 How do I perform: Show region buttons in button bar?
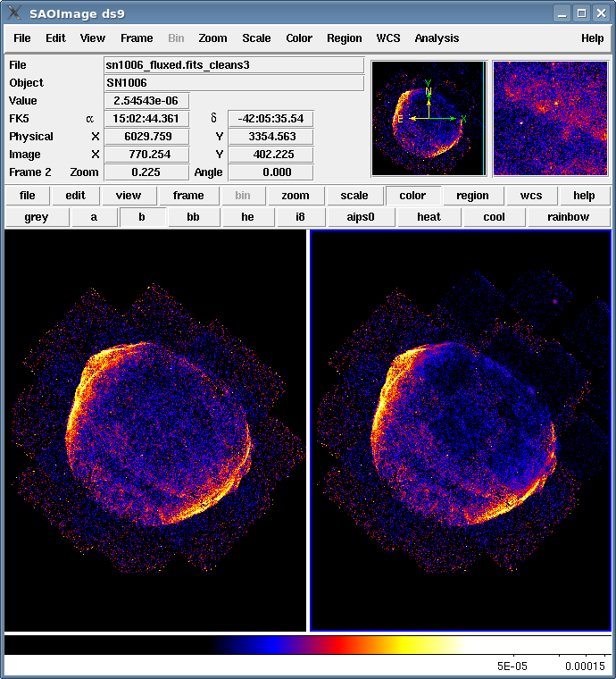point(472,196)
